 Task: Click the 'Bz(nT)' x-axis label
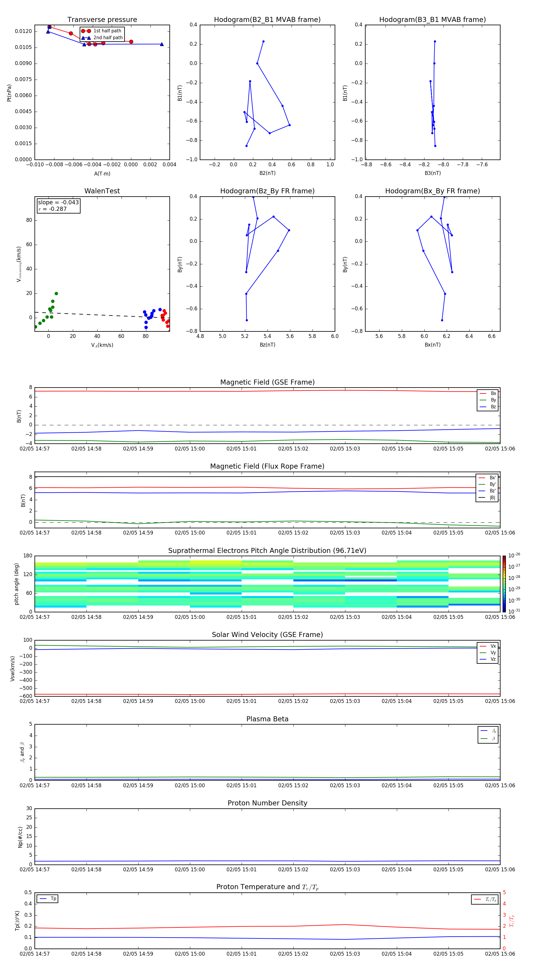(x=267, y=345)
